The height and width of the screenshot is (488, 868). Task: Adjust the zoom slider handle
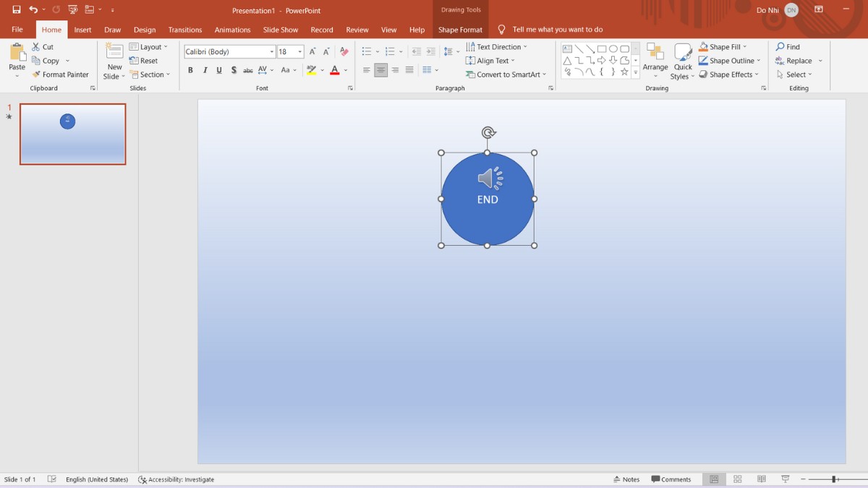834,479
